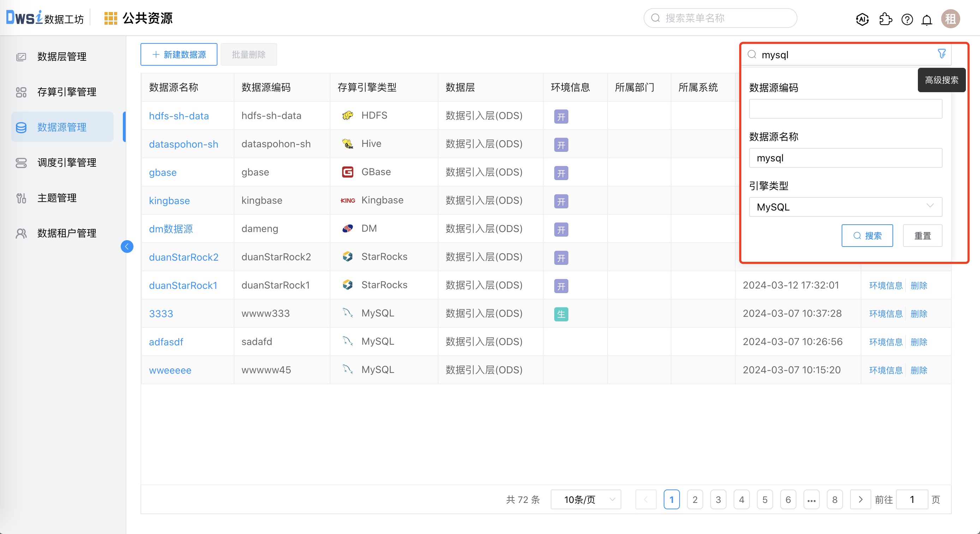980x534 pixels.
Task: Check notifications via the bell icon
Action: (x=927, y=19)
